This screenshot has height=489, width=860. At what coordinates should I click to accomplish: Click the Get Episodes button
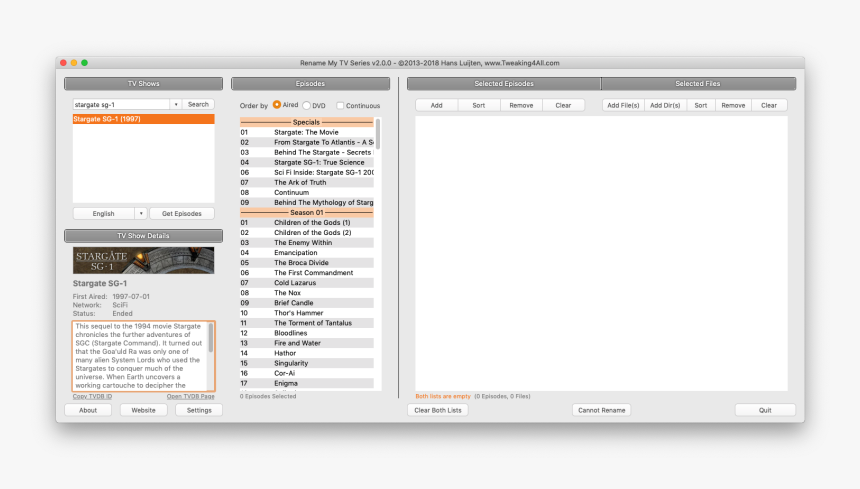[x=182, y=213]
